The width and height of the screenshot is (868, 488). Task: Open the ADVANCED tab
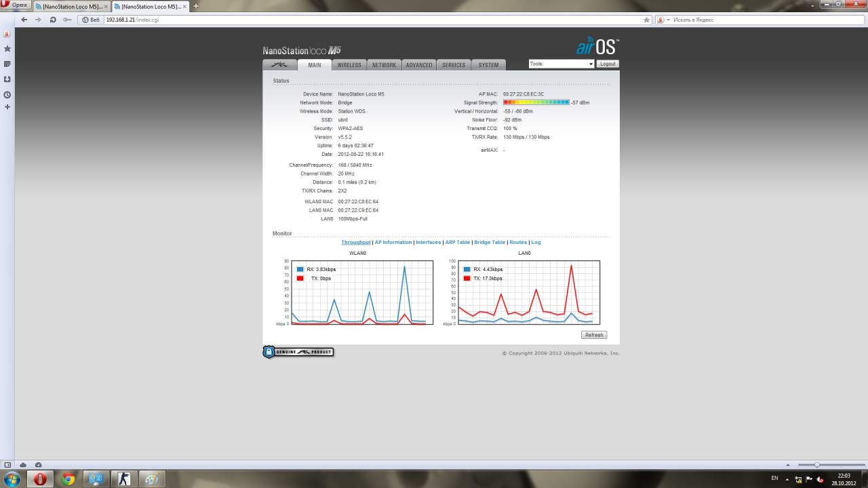pyautogui.click(x=419, y=65)
